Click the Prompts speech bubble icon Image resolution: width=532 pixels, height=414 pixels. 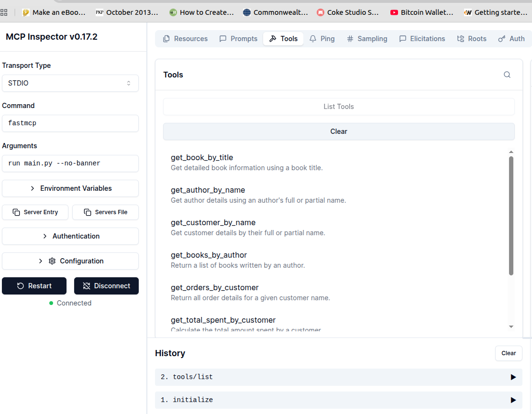[223, 39]
